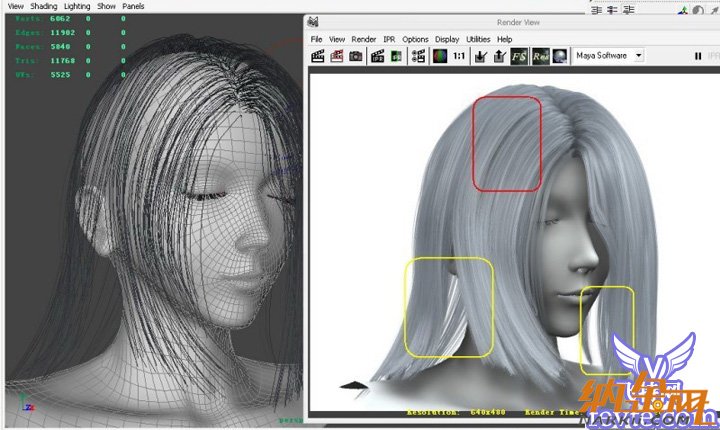Start IPR render with the IPR clapperboard icon

pos(379,57)
